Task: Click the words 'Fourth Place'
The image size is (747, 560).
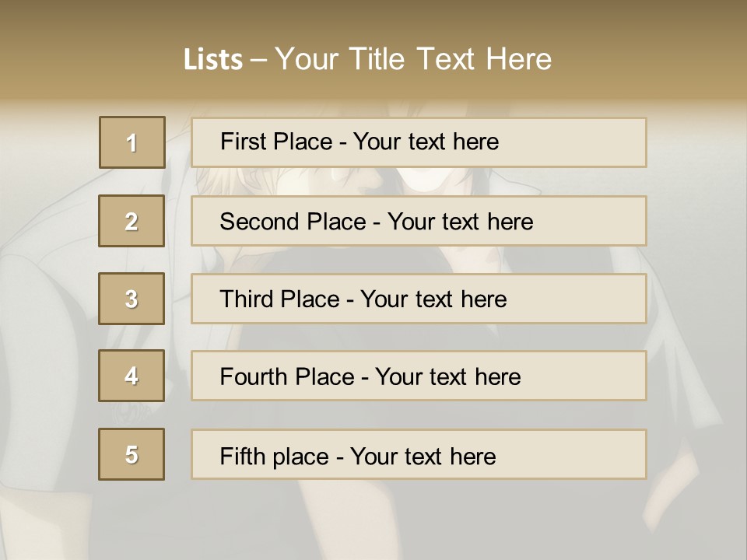Action: click(x=287, y=376)
